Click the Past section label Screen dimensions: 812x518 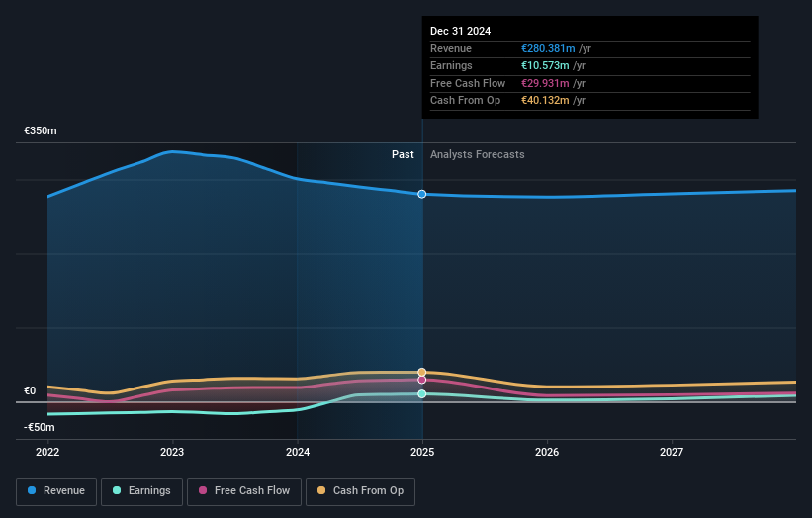point(403,154)
